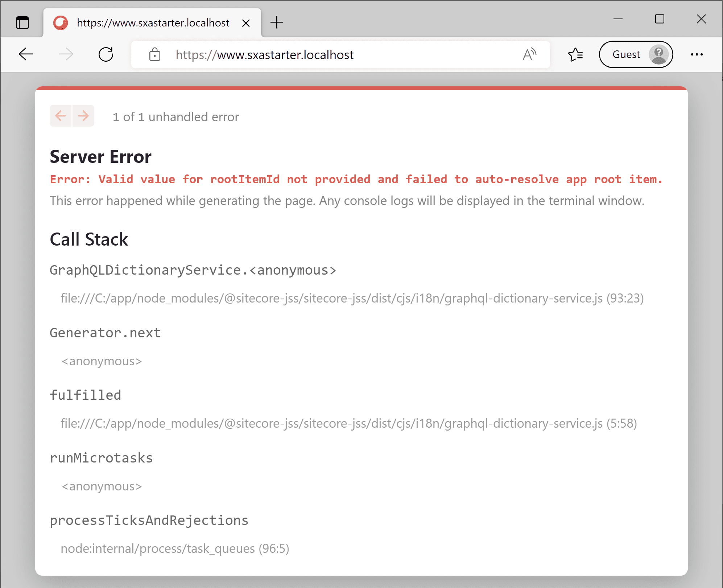
Task: Open Read aloud icon in address bar
Action: click(529, 54)
